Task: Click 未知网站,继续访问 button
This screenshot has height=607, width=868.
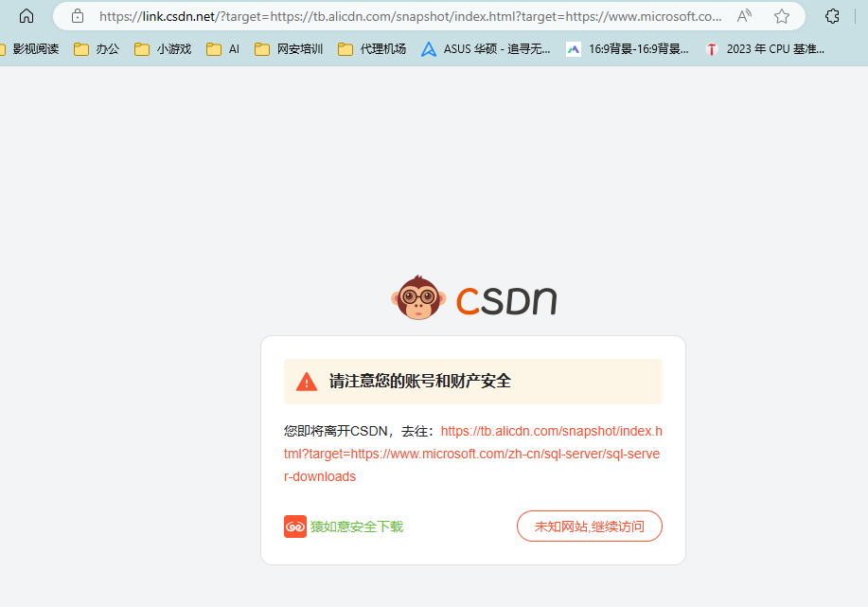Action: click(590, 527)
